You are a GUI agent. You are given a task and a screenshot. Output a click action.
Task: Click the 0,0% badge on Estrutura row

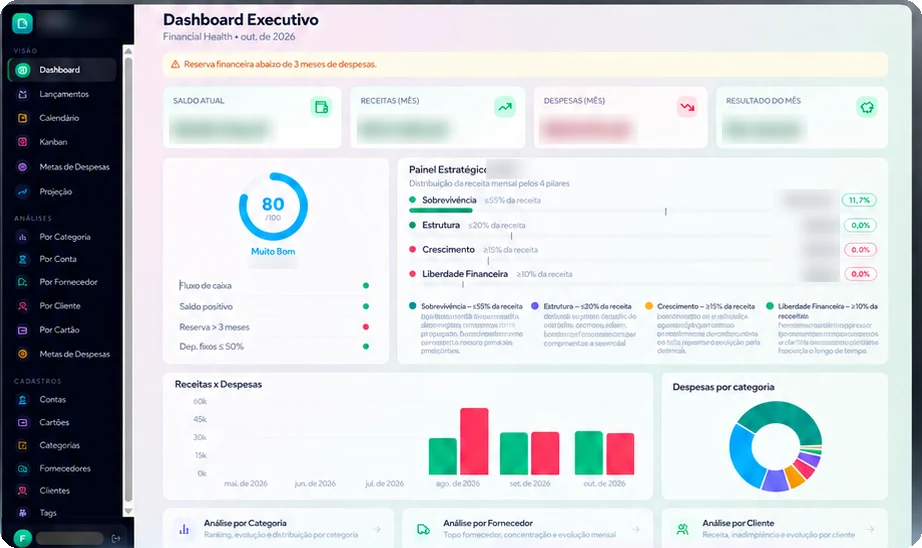(860, 225)
